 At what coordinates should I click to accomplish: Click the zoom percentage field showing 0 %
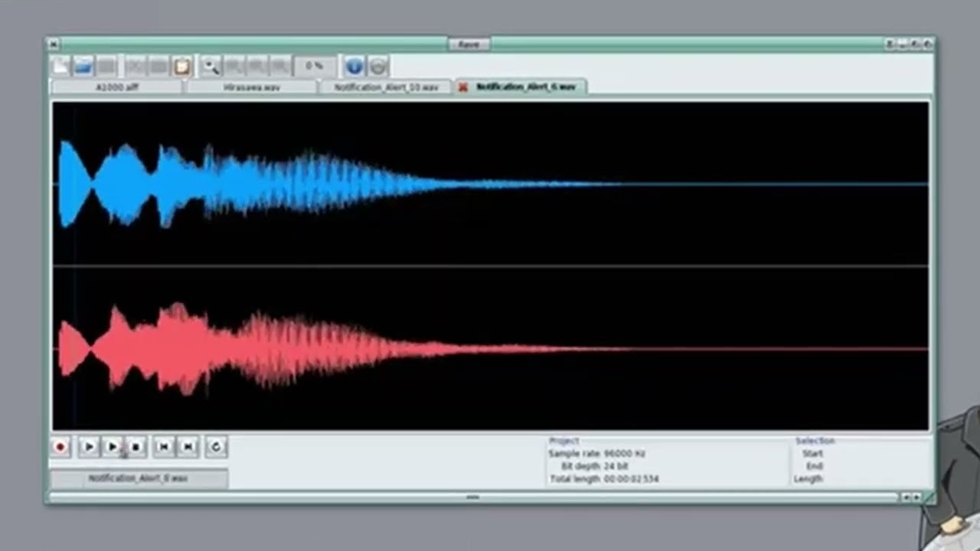(x=315, y=67)
